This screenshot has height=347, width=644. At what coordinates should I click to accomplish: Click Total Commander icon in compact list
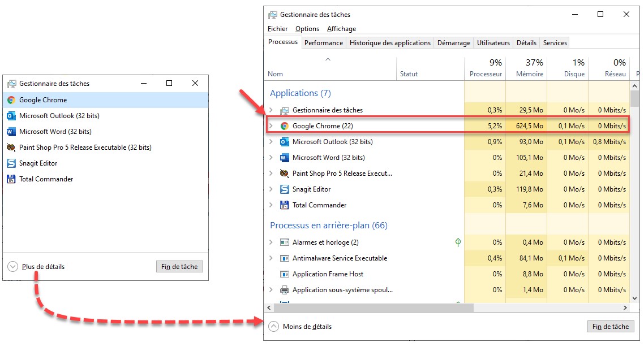point(11,179)
